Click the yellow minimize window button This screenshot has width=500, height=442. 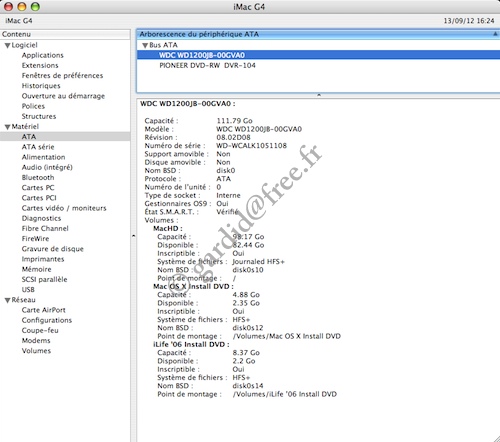(x=22, y=6)
